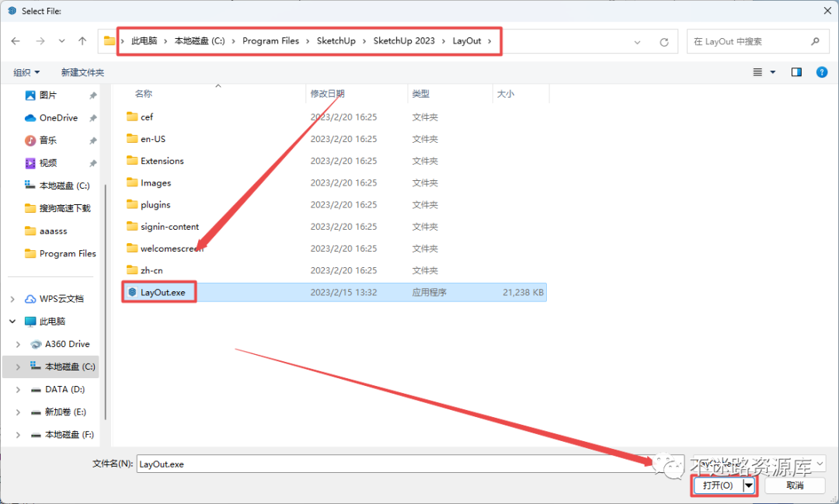
Task: Open OneDrive in sidebar
Action: click(x=58, y=118)
